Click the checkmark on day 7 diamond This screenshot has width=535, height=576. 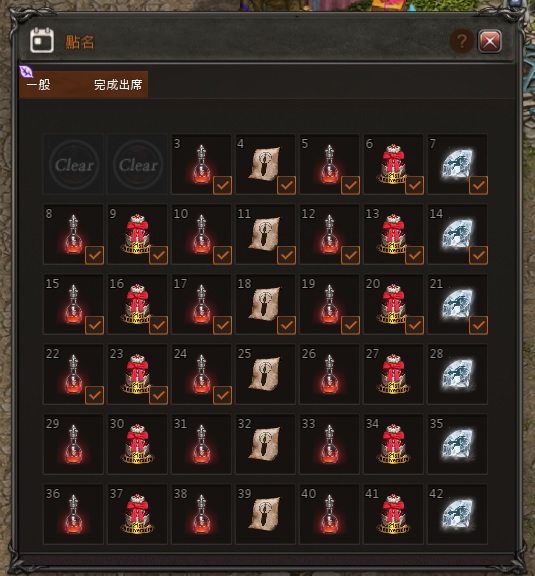(478, 185)
